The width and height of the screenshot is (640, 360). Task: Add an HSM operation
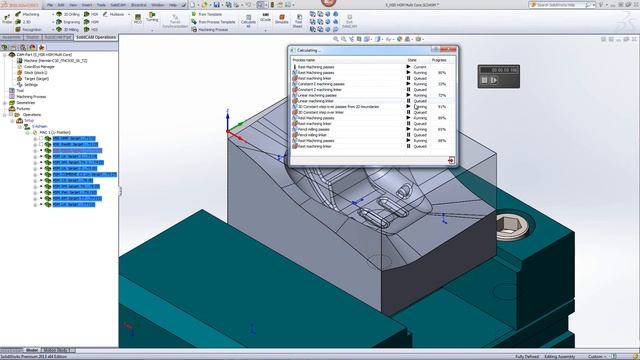point(91,22)
